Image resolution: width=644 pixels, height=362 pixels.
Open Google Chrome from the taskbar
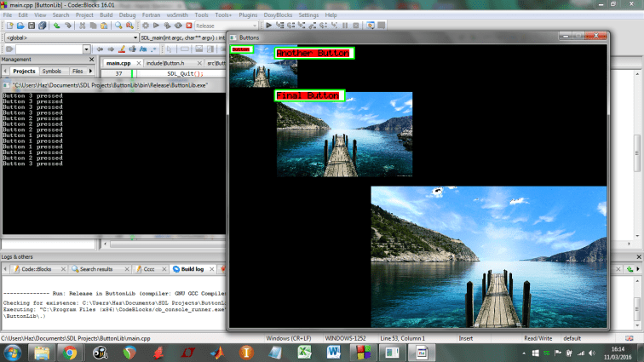(69, 352)
